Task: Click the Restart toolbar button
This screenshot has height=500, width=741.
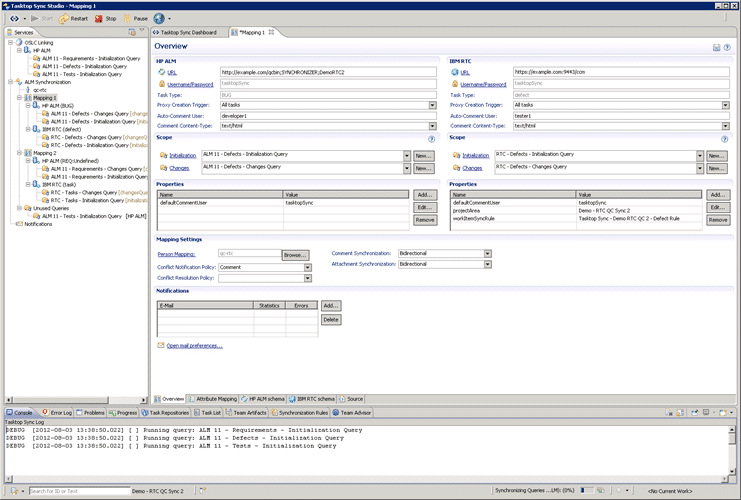Action: tap(73, 18)
